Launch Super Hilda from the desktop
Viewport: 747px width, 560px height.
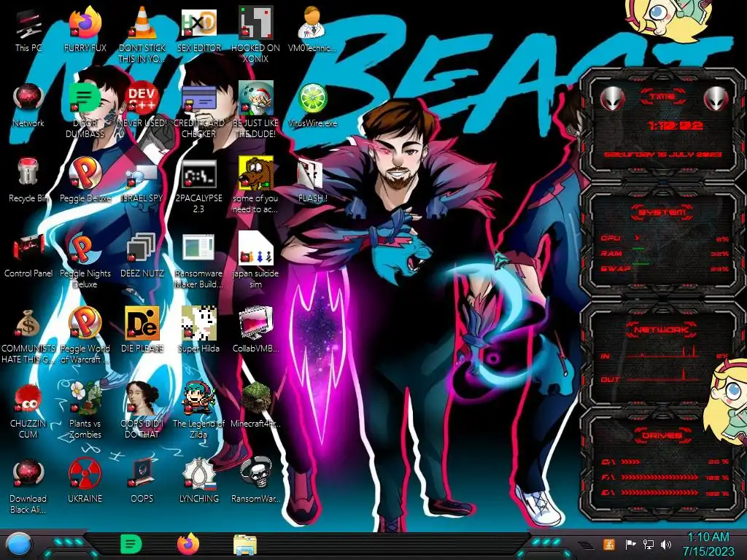(x=199, y=330)
